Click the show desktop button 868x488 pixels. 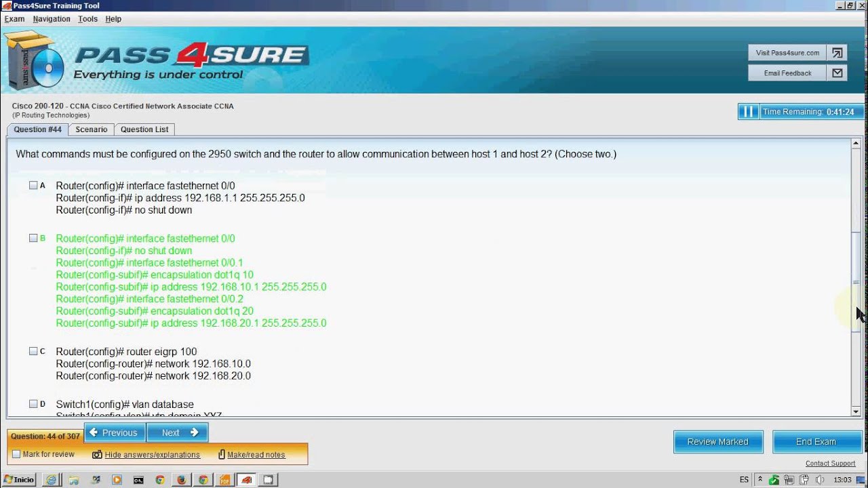[x=861, y=480]
